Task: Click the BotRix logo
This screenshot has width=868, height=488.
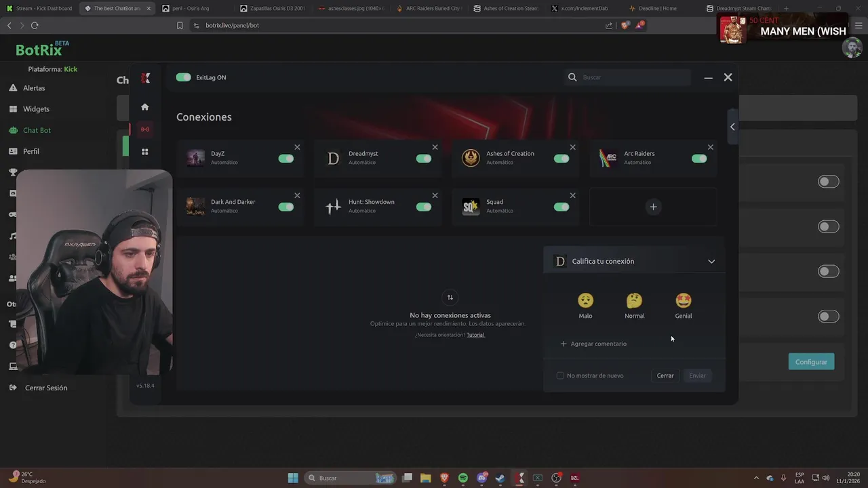Action: 42,49
